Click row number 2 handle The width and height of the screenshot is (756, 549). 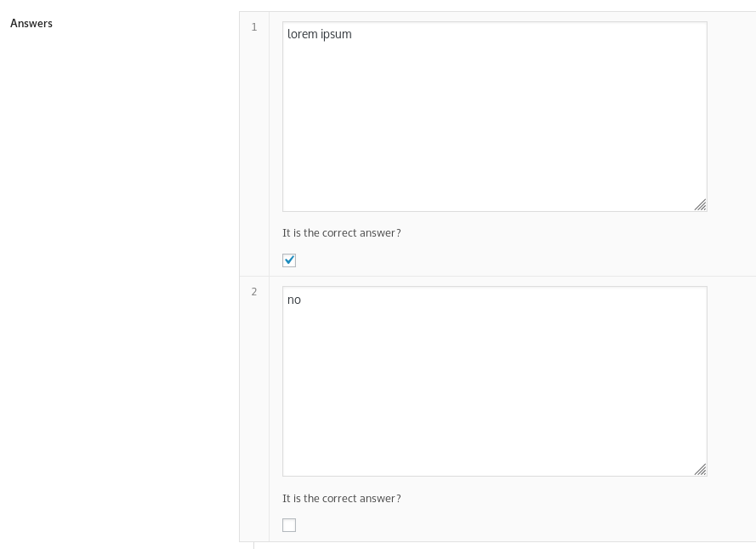254,409
